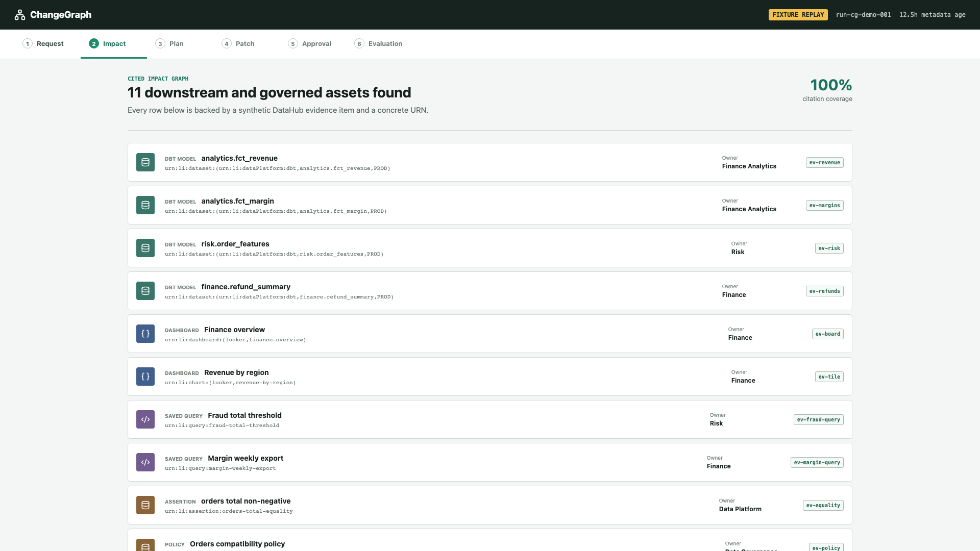Image resolution: width=980 pixels, height=551 pixels.
Task: Open the ev-risk evidence badge
Action: [x=829, y=248]
